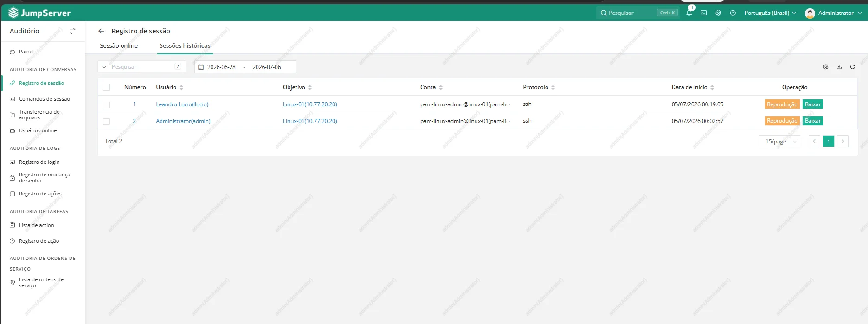Click Baixar for Leandro Lucio session
Screen dimensions: 868x324
[813, 104]
